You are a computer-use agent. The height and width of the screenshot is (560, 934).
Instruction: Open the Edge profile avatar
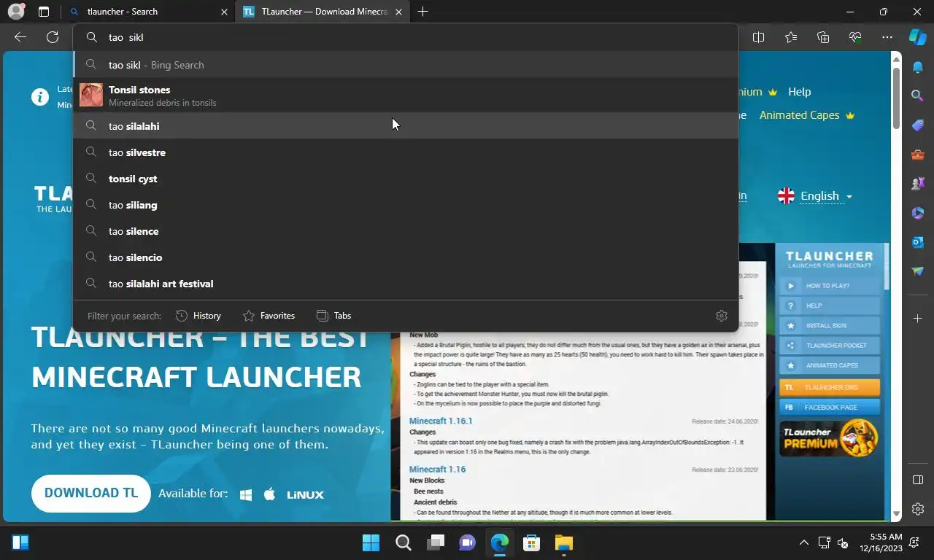(15, 12)
